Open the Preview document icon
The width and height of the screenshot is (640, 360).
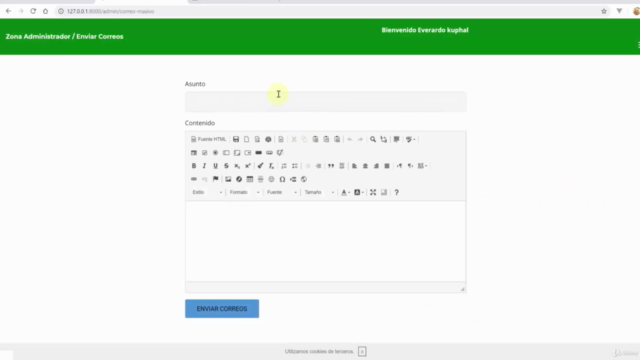tap(257, 139)
